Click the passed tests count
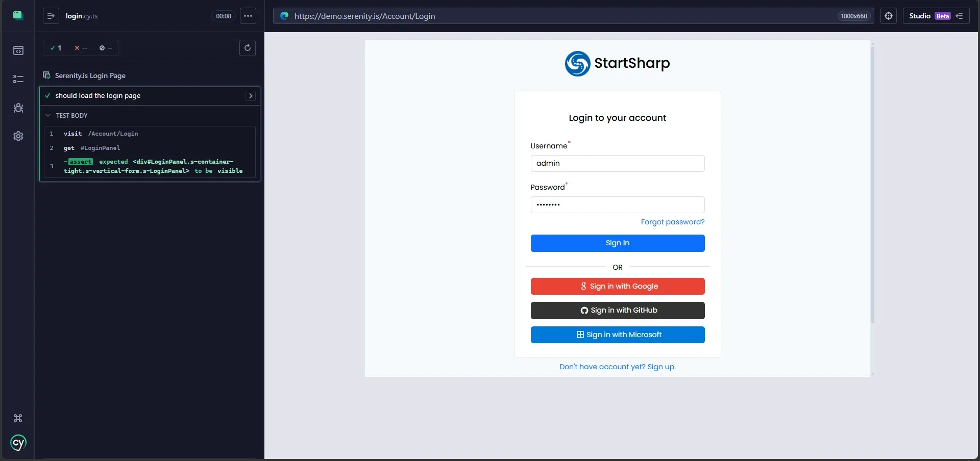980x461 pixels. (x=56, y=48)
